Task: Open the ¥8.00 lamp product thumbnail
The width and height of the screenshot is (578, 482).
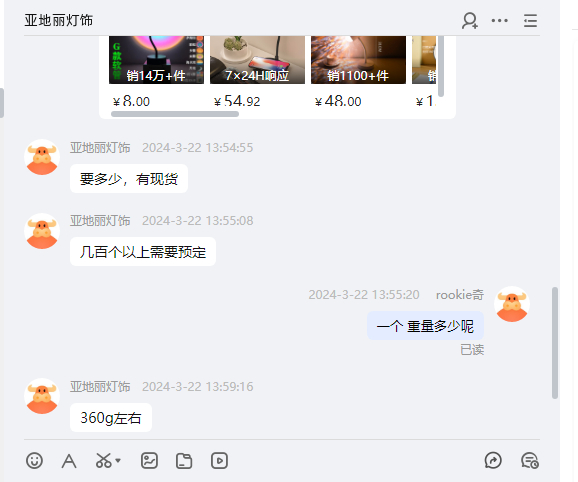Action: [156, 60]
